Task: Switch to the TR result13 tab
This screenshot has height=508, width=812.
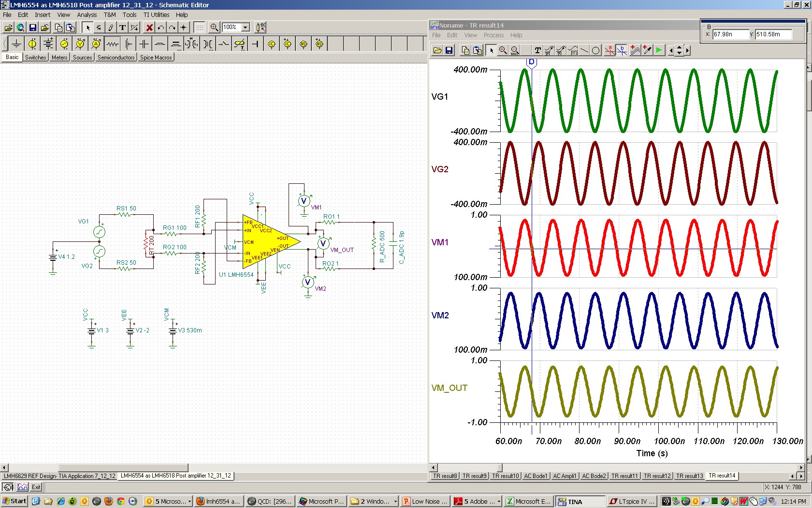Action: pos(690,476)
